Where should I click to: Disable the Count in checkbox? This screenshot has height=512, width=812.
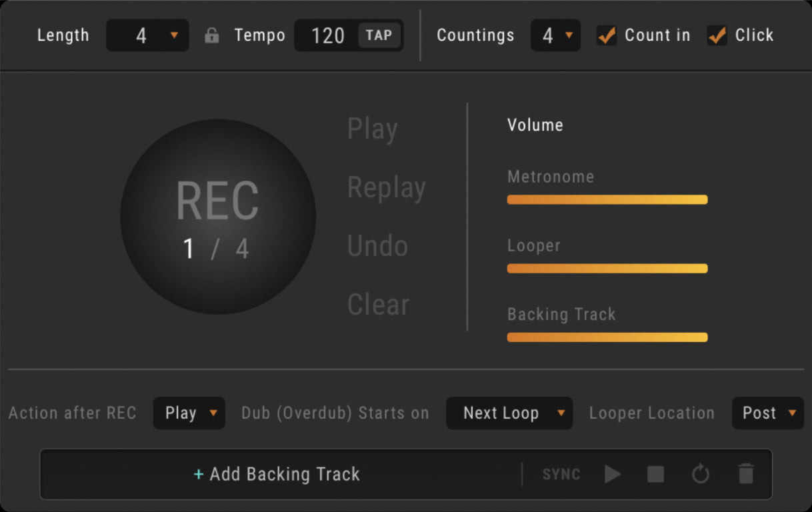[x=607, y=35]
